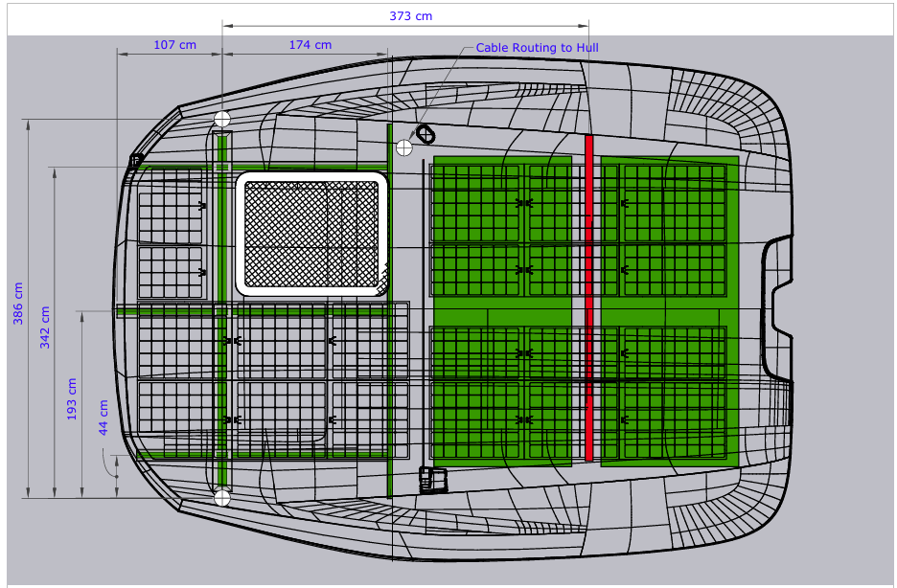Image resolution: width=897 pixels, height=588 pixels.
Task: Click the black oval cable routing symbol
Action: click(x=425, y=133)
